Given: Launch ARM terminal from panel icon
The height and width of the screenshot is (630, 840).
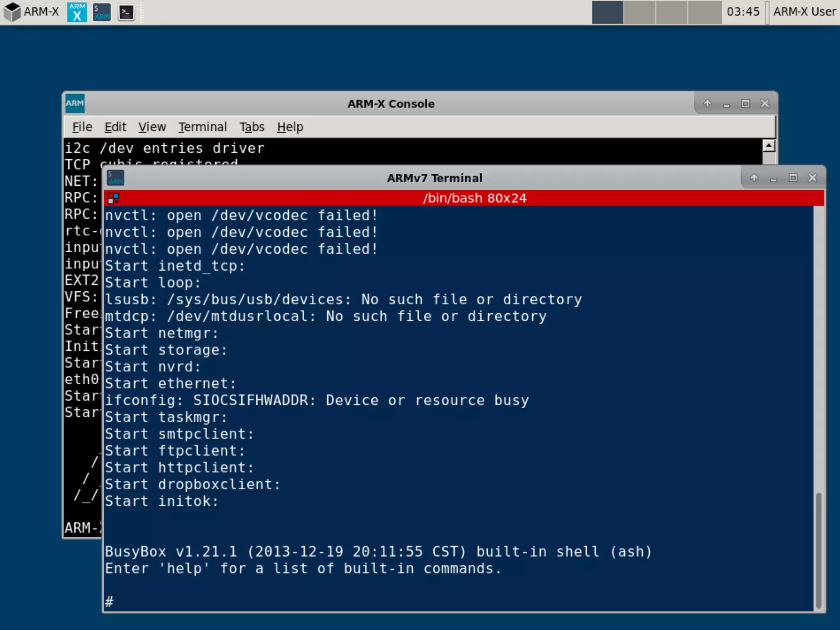Looking at the screenshot, I should coord(101,12).
